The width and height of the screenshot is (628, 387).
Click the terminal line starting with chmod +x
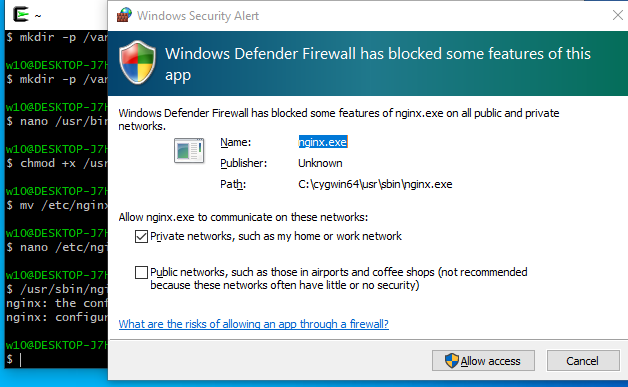coord(56,163)
